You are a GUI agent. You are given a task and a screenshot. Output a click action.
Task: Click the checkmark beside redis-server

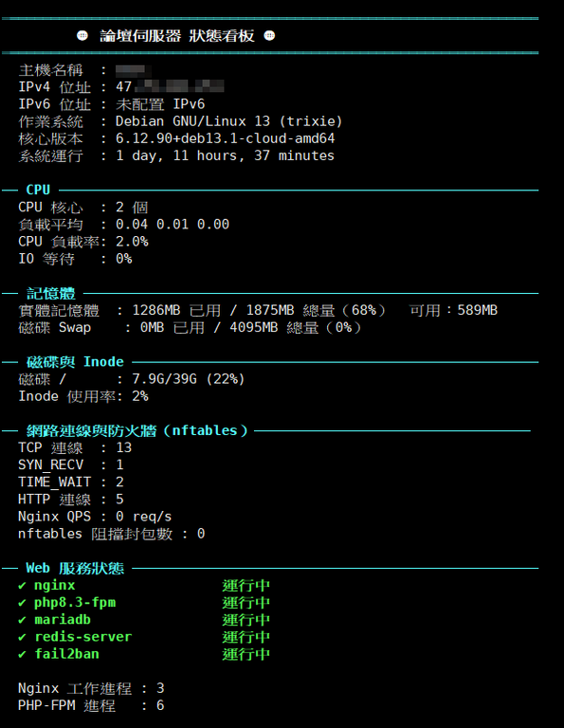click(22, 637)
